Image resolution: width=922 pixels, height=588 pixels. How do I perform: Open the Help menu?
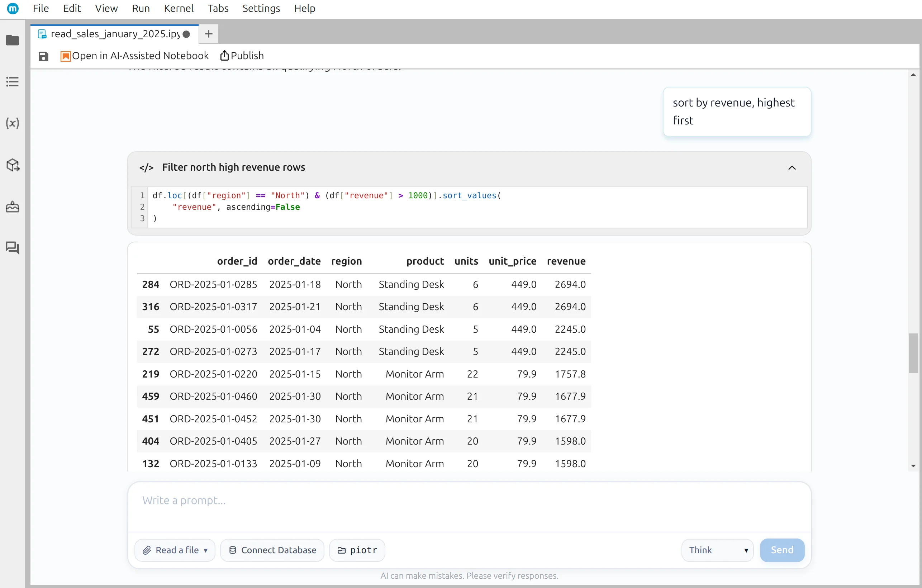[304, 9]
